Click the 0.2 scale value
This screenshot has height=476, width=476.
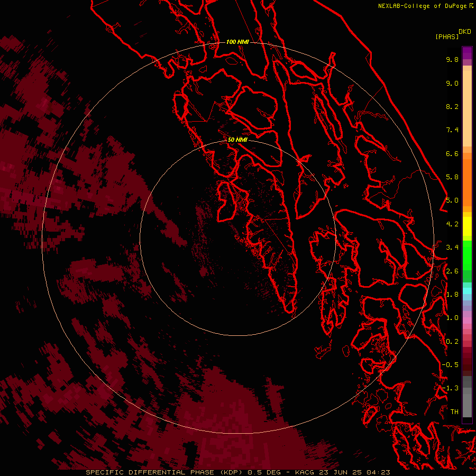452,342
